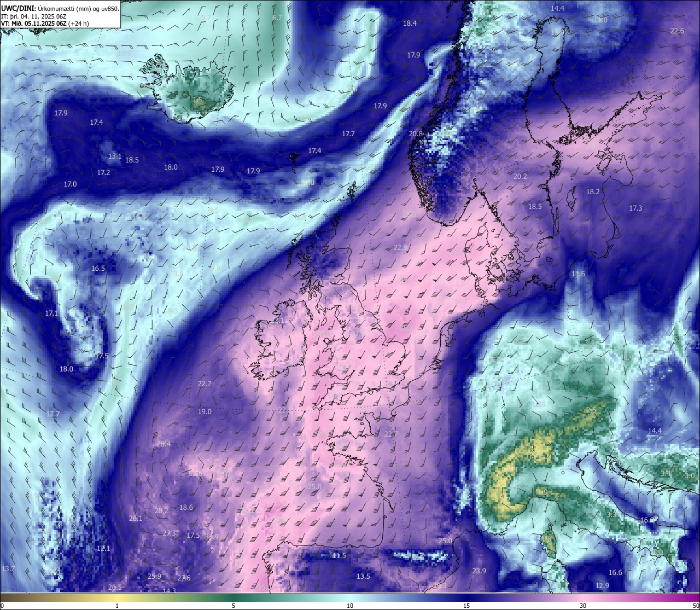Click the 13.1 value label
Image resolution: width=700 pixels, height=610 pixels.
pos(114,156)
